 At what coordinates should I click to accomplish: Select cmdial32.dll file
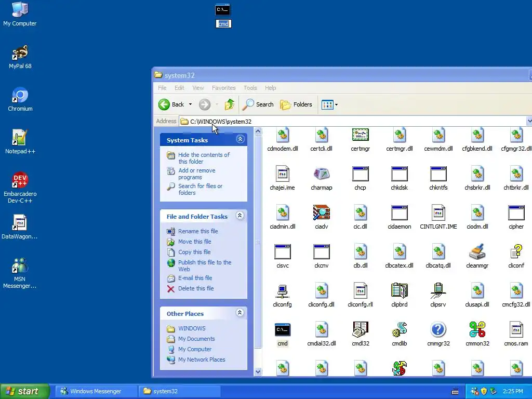[321, 334]
